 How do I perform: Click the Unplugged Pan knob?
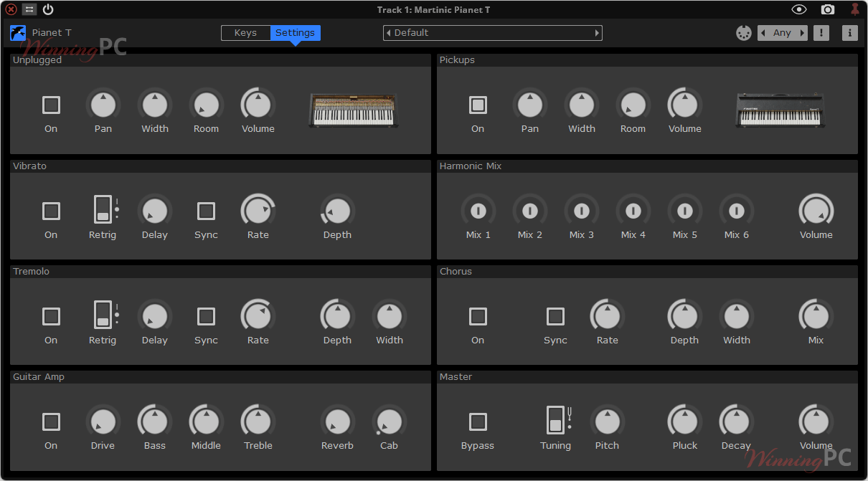103,105
